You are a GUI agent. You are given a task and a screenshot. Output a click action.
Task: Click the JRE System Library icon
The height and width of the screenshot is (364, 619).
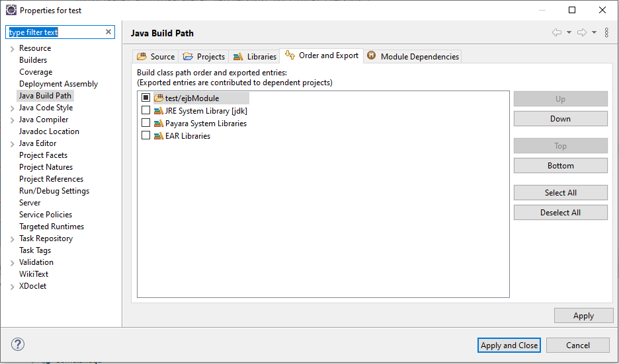[159, 111]
